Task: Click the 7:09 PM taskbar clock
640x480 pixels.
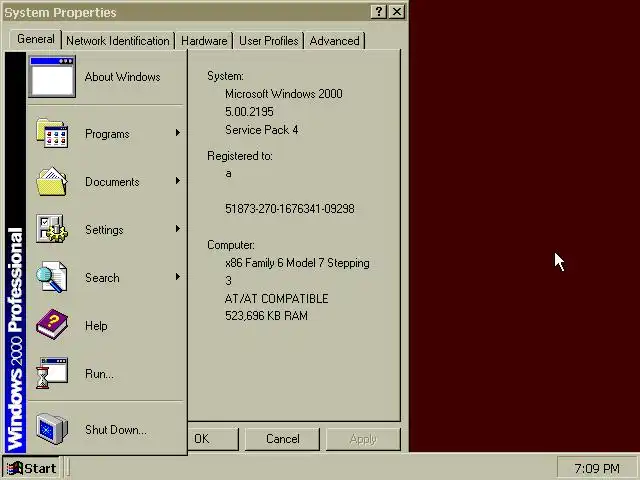Action: tap(597, 468)
